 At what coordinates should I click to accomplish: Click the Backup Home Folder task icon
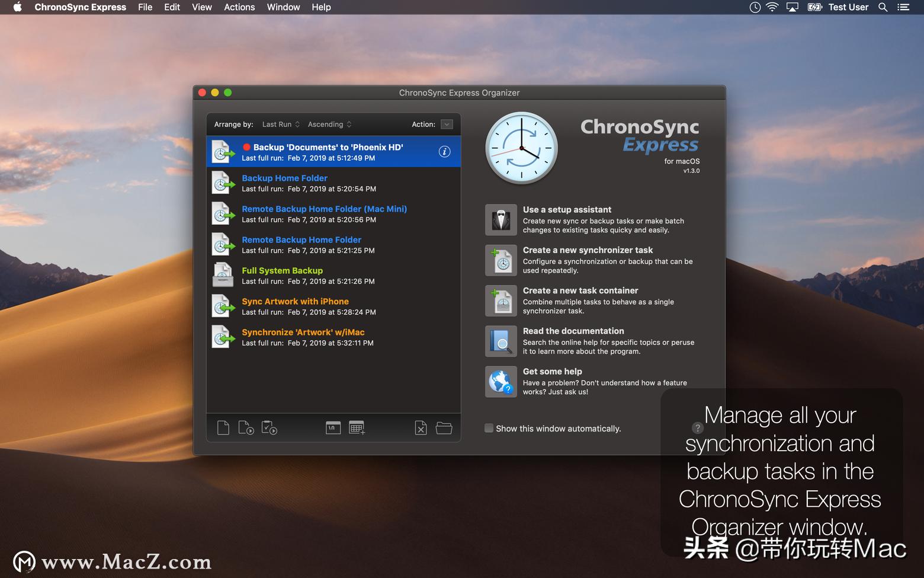(x=223, y=183)
